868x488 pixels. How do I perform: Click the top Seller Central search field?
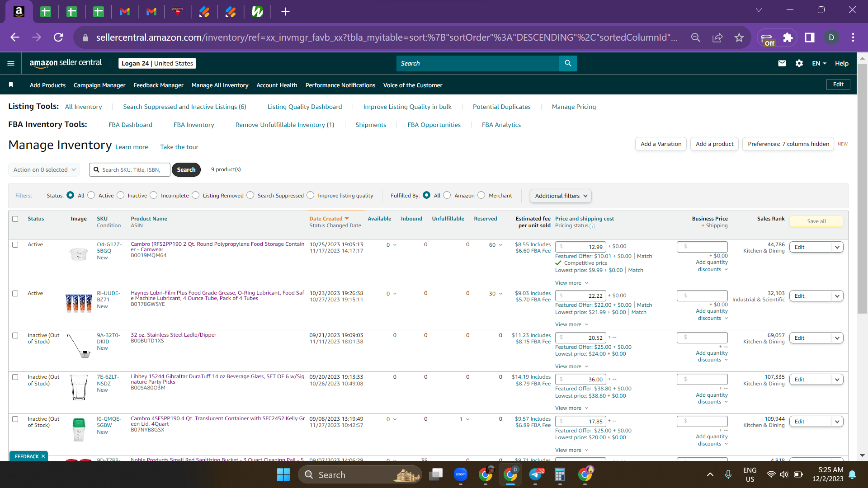tap(478, 63)
